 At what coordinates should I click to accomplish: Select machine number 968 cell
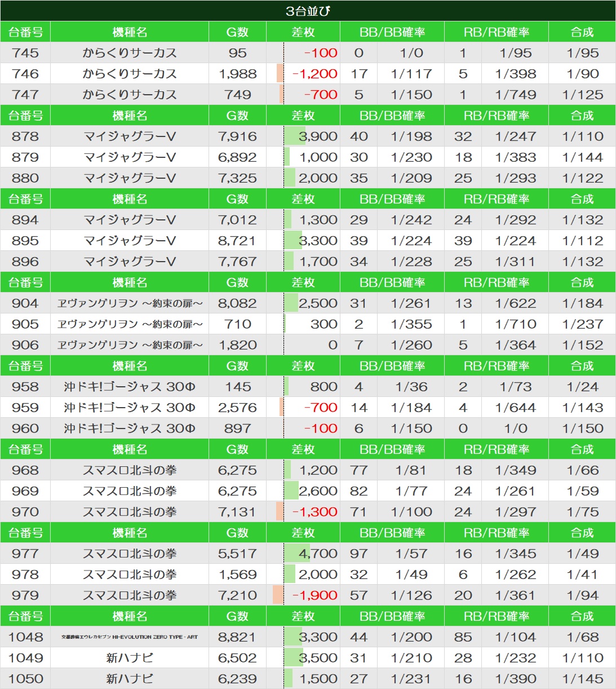click(25, 470)
